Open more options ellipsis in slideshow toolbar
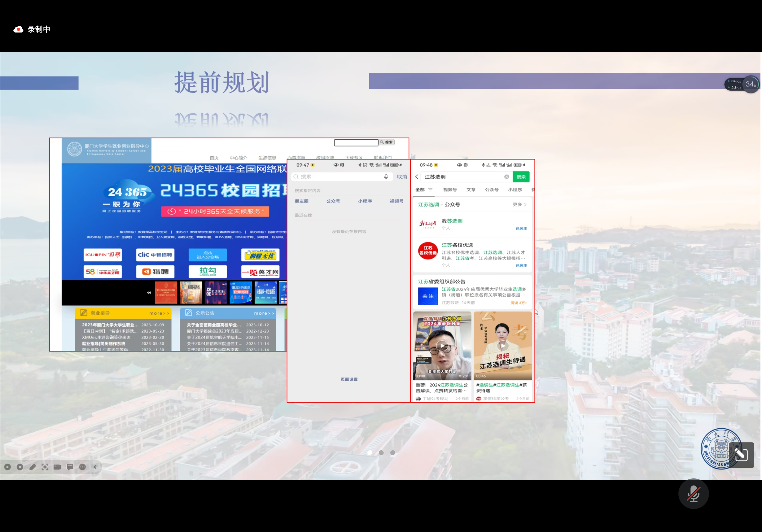The width and height of the screenshot is (762, 532). click(x=83, y=467)
